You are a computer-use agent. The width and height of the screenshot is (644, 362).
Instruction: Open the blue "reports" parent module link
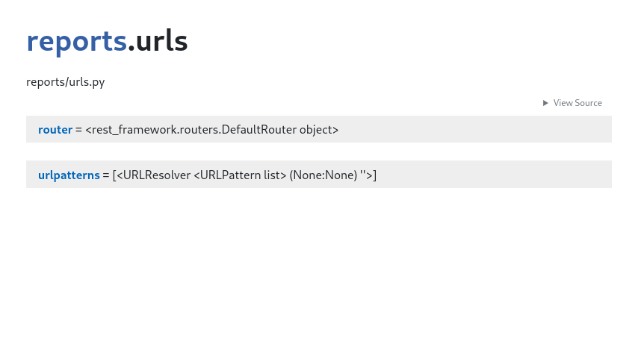tap(76, 42)
